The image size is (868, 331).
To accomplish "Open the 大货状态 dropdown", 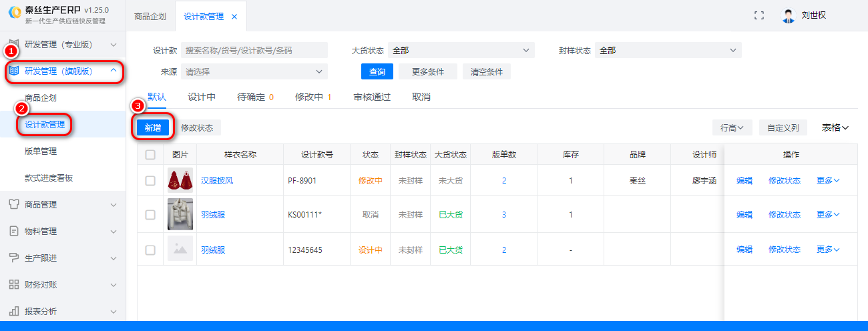I will 461,50.
